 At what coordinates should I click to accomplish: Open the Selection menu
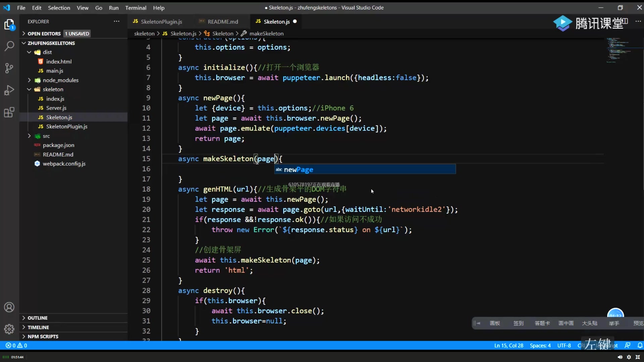tap(59, 8)
